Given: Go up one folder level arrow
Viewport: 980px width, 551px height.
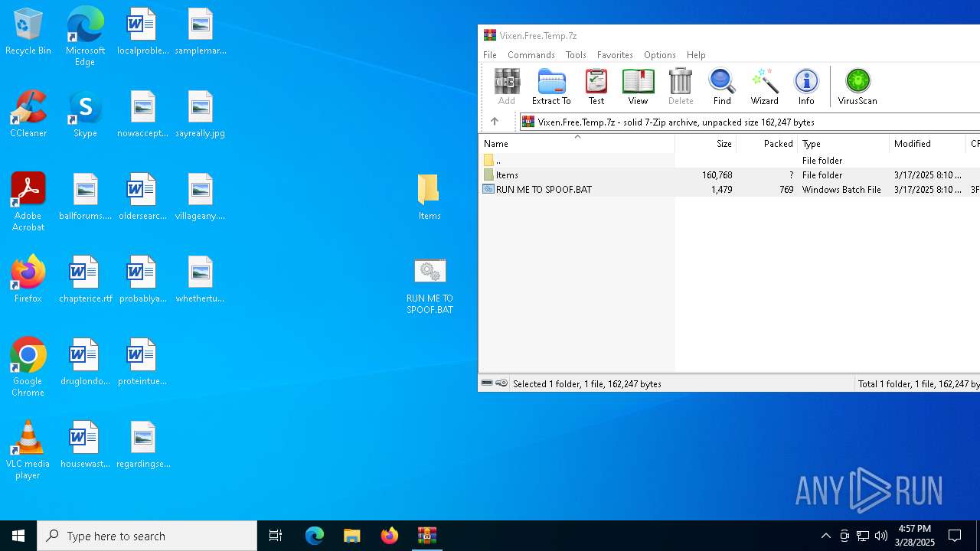Looking at the screenshot, I should (495, 122).
